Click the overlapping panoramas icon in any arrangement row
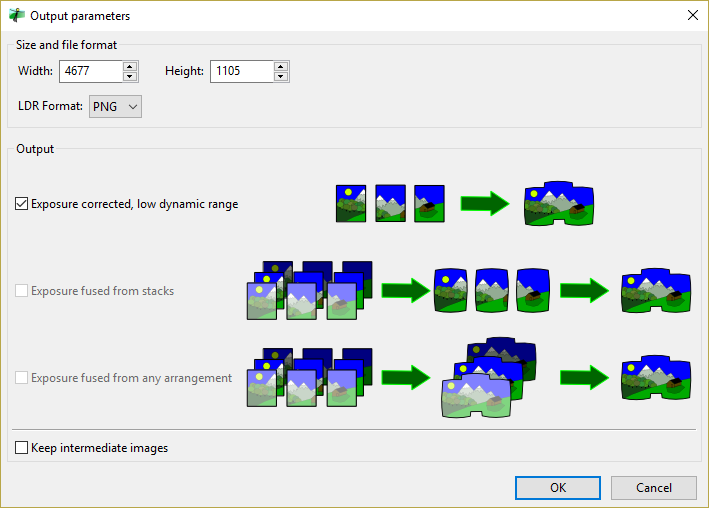The width and height of the screenshot is (709, 508). click(489, 377)
